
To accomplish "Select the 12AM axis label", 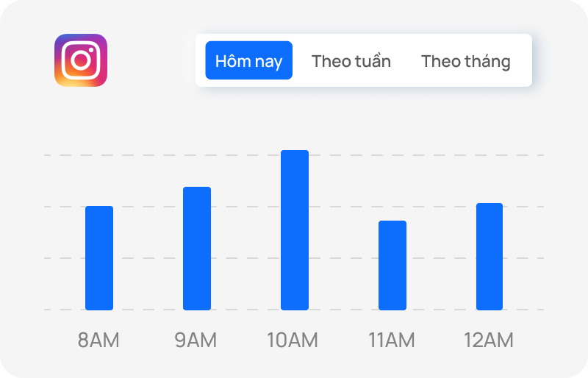I will [489, 340].
